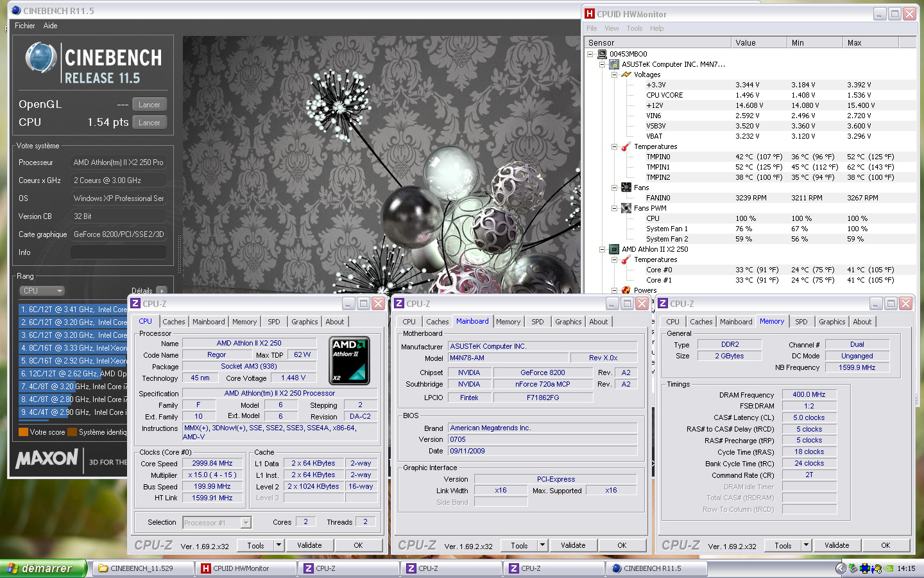Click the Powers flame icon in HWMonitor tree

pos(626,290)
